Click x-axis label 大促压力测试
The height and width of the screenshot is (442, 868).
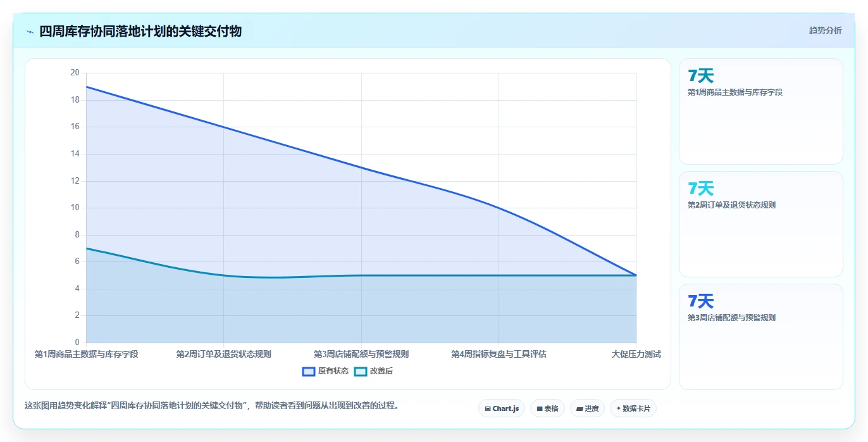(x=636, y=354)
